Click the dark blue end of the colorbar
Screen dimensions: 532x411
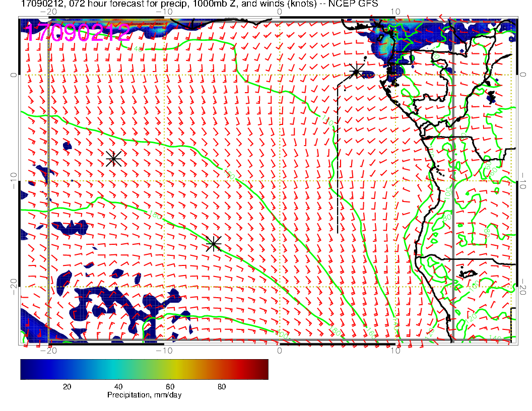click(25, 369)
